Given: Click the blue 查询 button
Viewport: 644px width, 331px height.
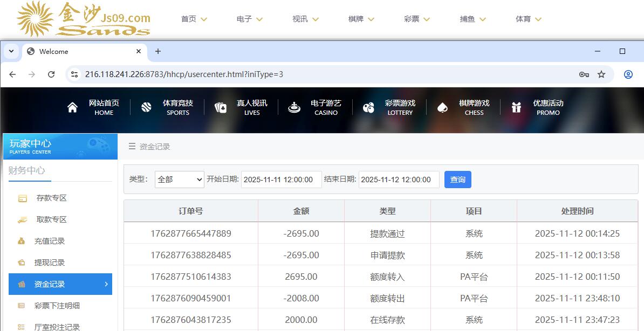Looking at the screenshot, I should (x=457, y=180).
